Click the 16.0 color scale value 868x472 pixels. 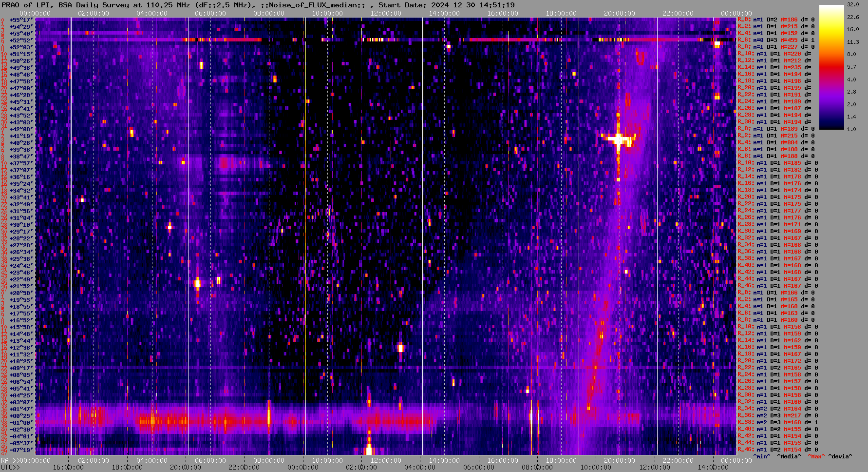point(852,29)
